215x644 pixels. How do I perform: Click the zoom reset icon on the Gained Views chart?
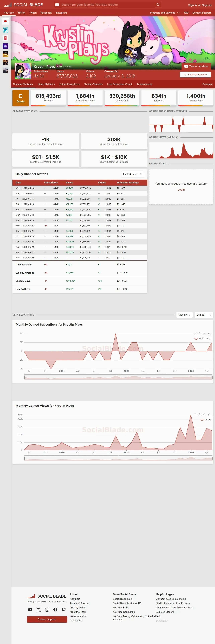200,415
